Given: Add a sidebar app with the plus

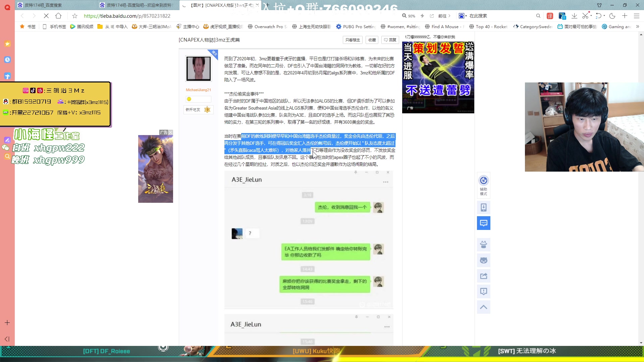Looking at the screenshot, I should coord(7,323).
